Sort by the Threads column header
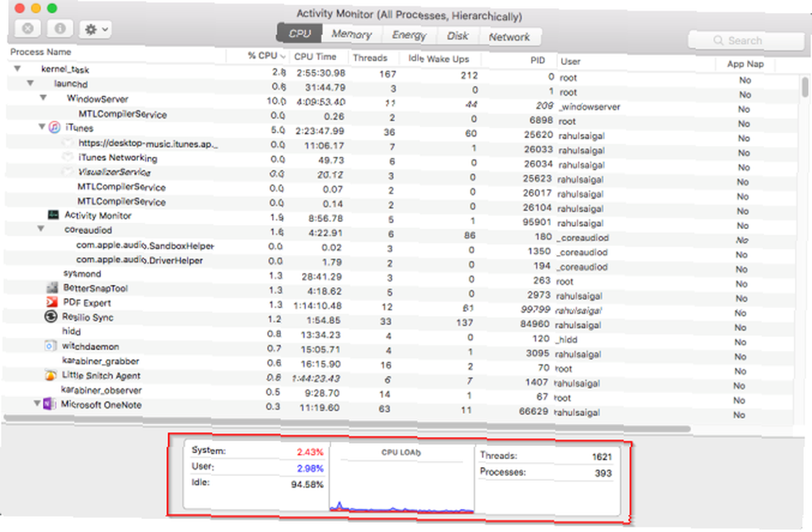The width and height of the screenshot is (812, 532). 369,58
